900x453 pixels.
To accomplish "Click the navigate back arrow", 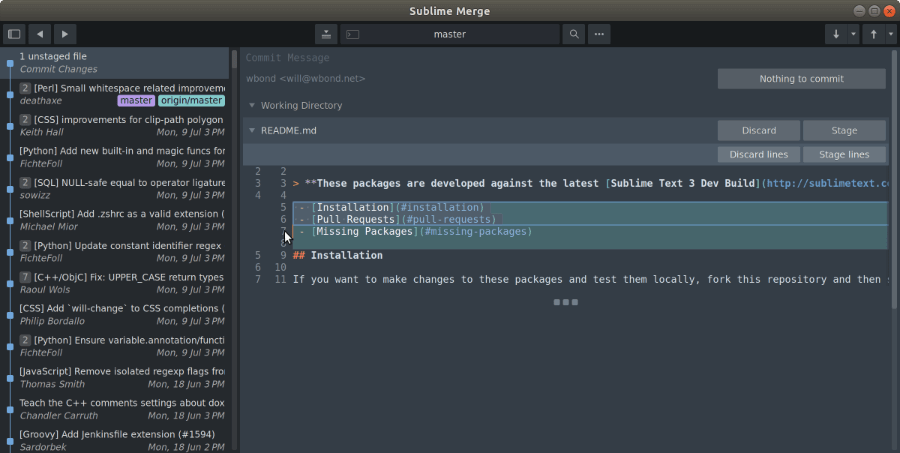I will pyautogui.click(x=40, y=34).
